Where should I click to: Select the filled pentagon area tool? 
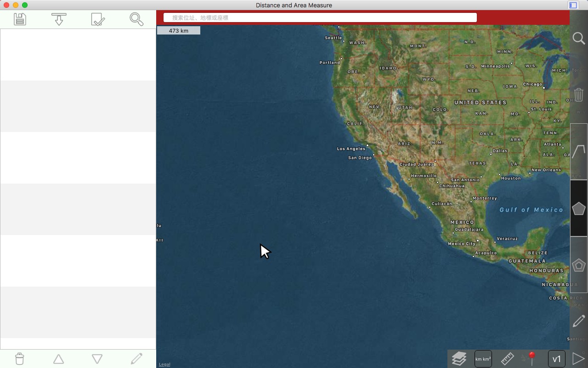(578, 208)
